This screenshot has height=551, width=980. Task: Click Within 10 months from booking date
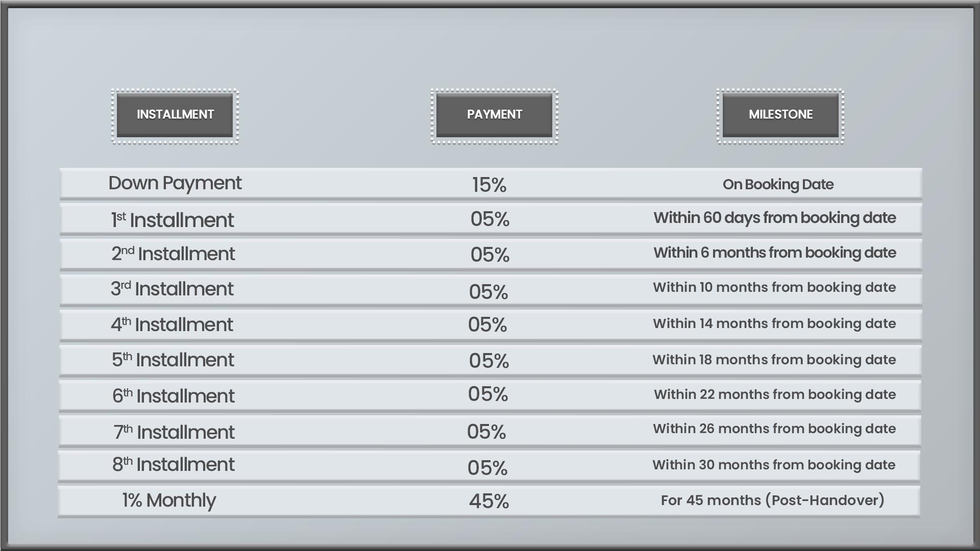click(x=774, y=287)
